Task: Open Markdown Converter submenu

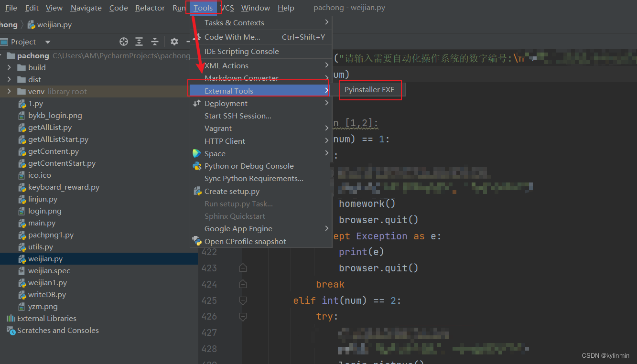Action: [261, 78]
